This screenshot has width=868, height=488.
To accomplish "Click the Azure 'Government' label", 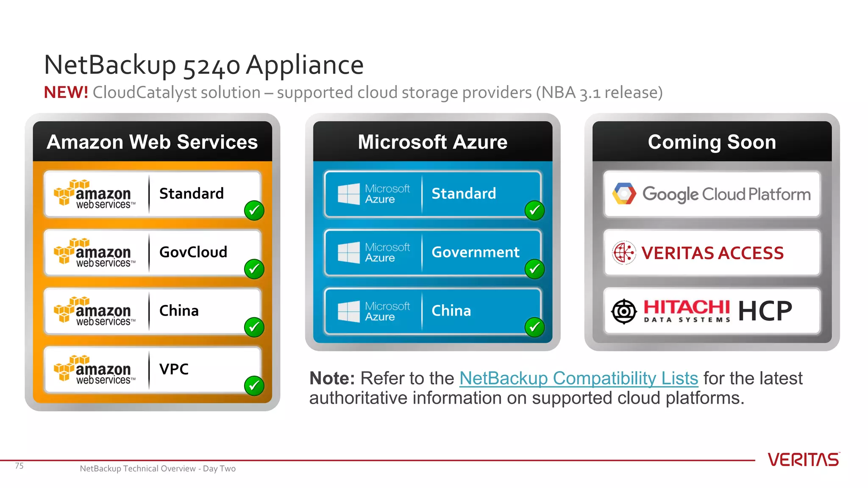I will click(x=476, y=252).
